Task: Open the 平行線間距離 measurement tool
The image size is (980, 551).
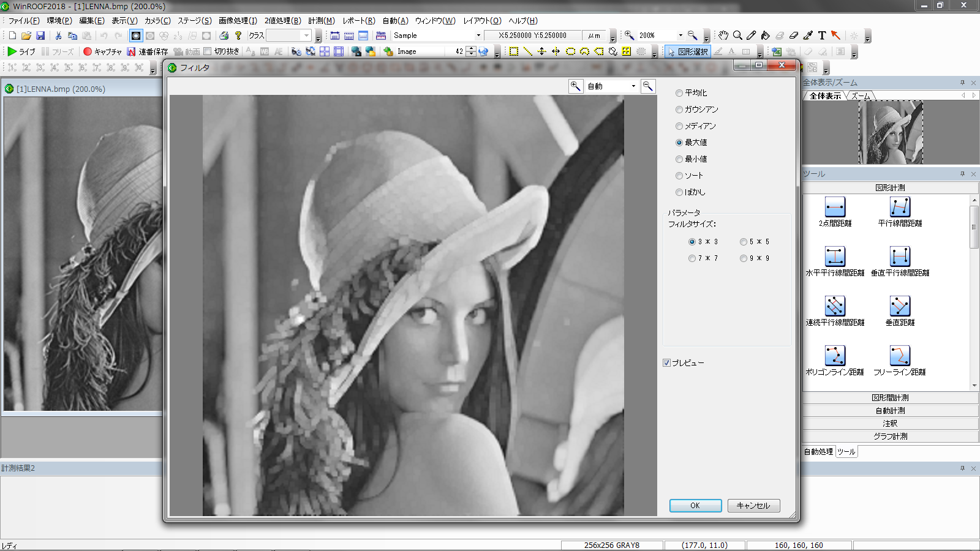Action: pyautogui.click(x=900, y=212)
